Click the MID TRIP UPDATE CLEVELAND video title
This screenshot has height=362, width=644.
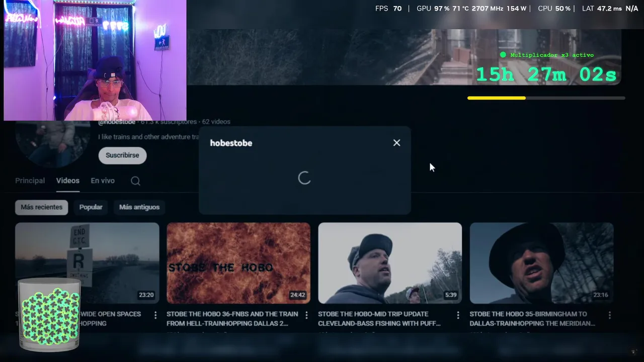pyautogui.click(x=379, y=319)
